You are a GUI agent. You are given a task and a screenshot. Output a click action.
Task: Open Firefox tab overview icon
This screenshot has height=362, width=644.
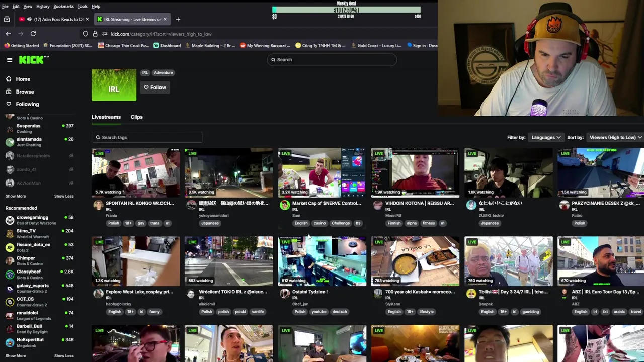pos(7,19)
